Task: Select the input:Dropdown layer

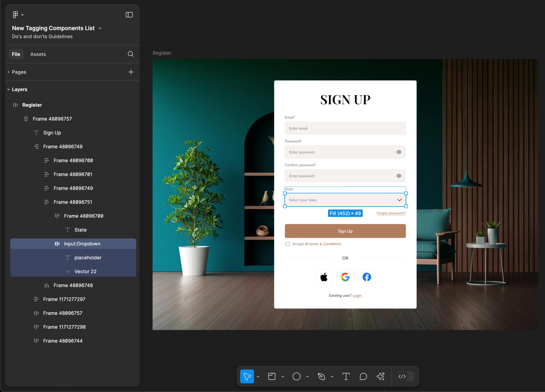Action: pyautogui.click(x=73, y=244)
